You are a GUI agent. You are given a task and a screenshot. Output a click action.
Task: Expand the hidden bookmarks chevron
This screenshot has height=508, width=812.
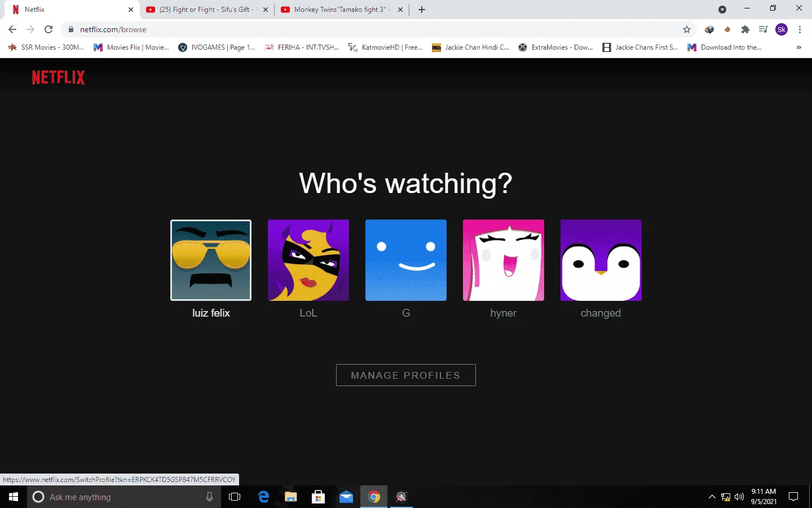click(x=798, y=47)
